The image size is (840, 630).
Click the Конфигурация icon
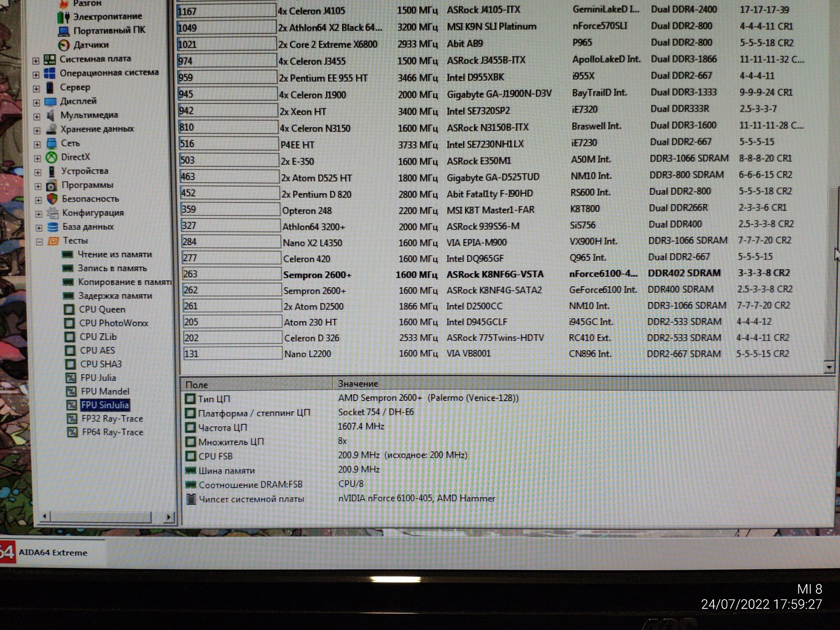click(52, 213)
